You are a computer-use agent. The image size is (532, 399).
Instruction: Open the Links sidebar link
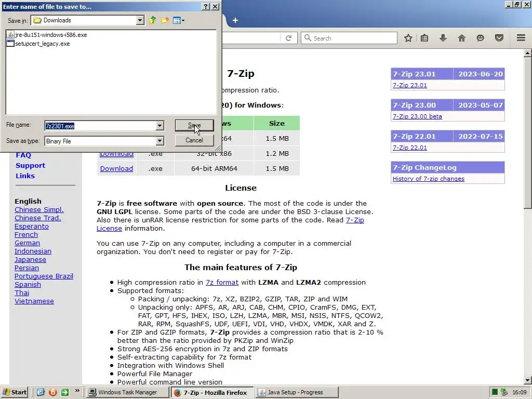click(x=25, y=176)
